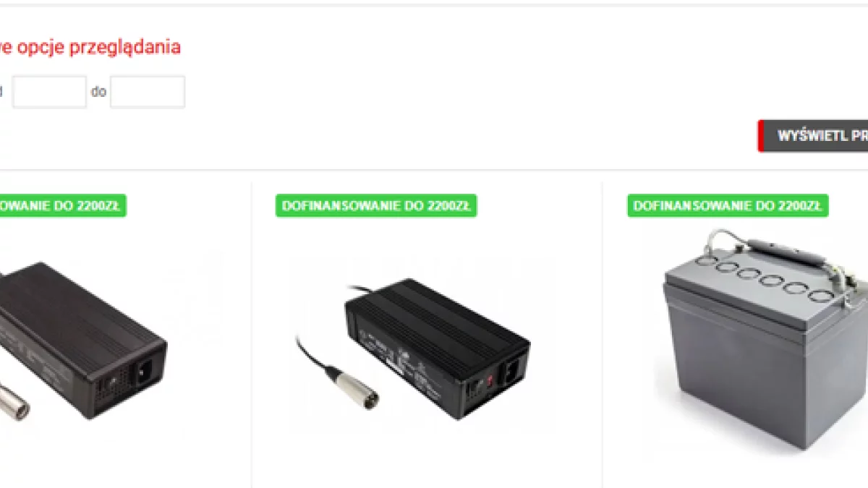Viewport: 868px width, 488px height.
Task: Click the 'do' label between price fields
Action: pos(98,93)
